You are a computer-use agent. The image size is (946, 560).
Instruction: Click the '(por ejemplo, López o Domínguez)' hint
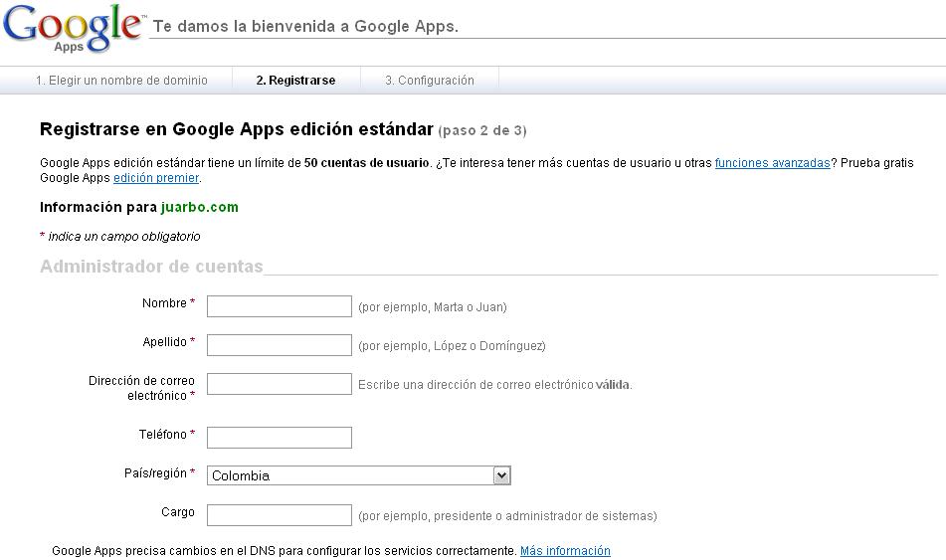tap(452, 346)
